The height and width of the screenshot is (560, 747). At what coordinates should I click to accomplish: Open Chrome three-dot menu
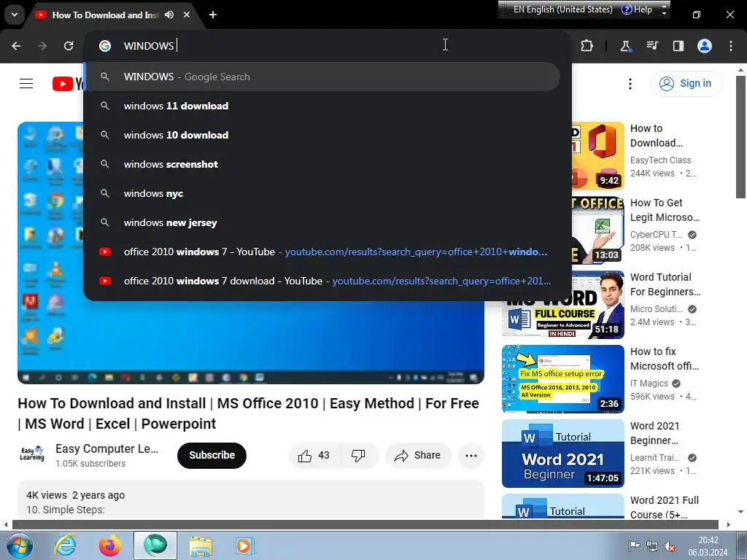coord(731,46)
